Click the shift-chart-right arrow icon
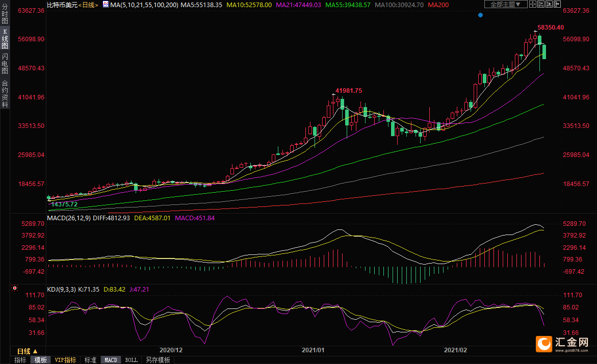Screen dimensions: 597x364 pyautogui.click(x=557, y=4)
